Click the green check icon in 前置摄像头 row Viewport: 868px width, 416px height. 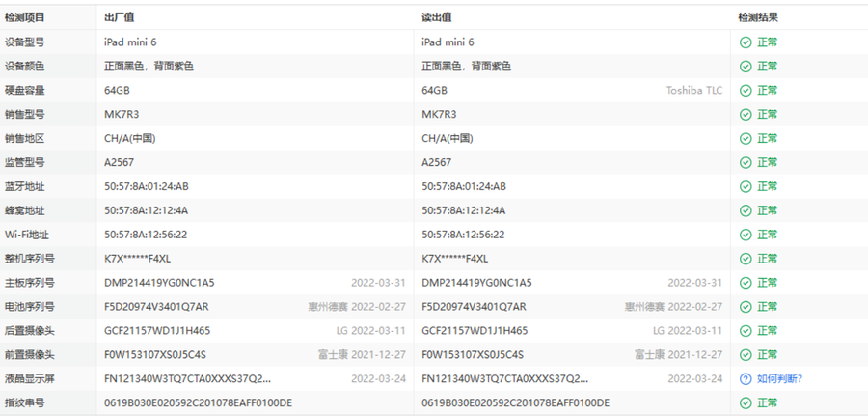pos(746,354)
